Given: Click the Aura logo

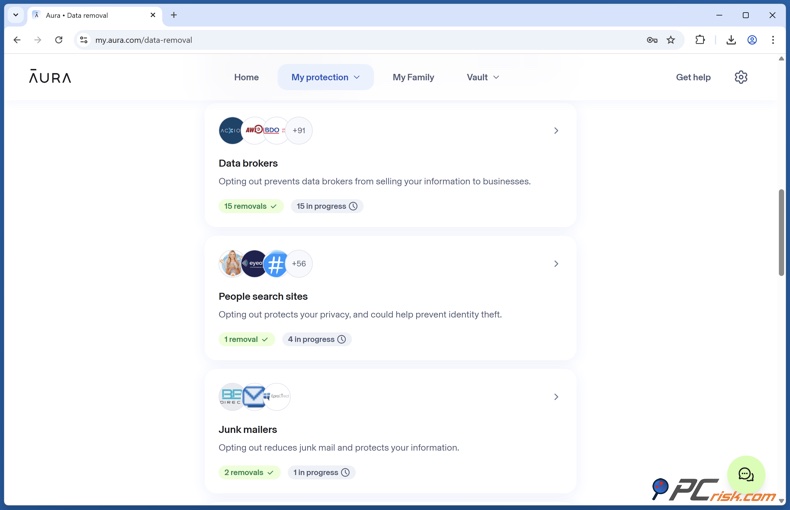Looking at the screenshot, I should [x=50, y=77].
